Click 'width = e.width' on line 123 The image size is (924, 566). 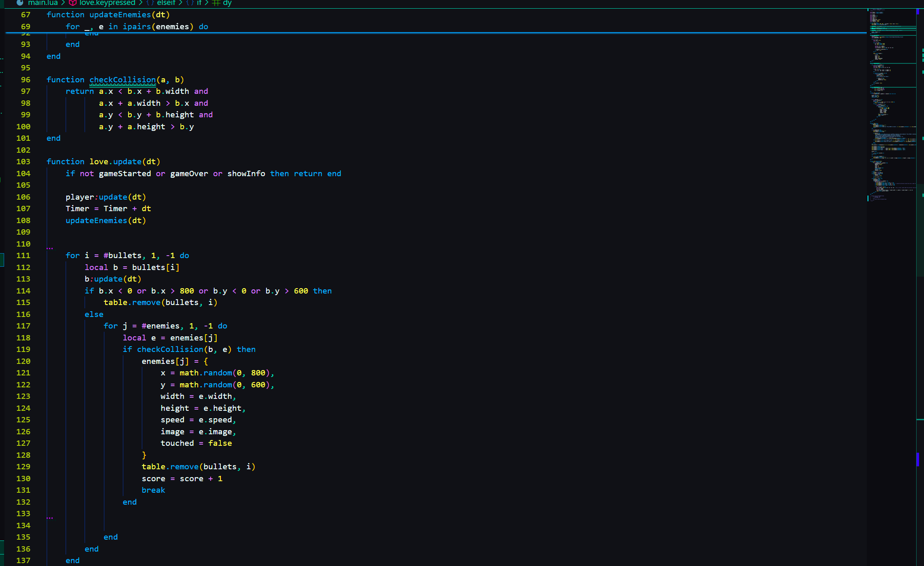196,396
